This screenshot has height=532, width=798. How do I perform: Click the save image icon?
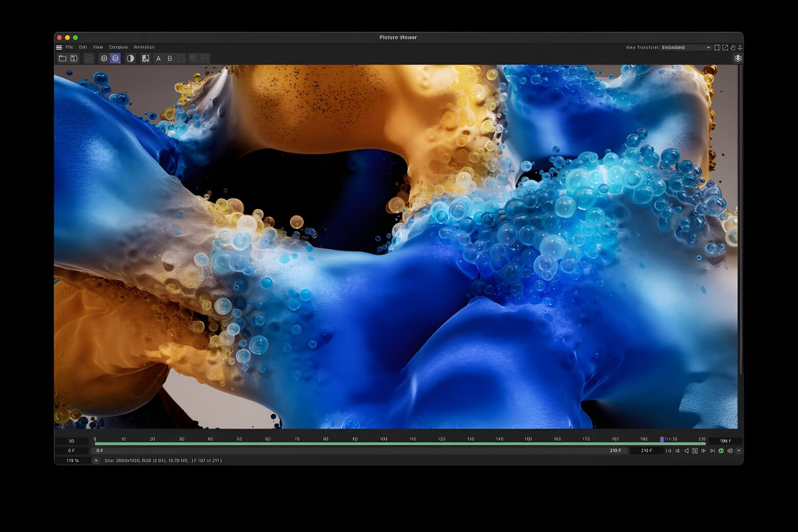click(x=74, y=59)
